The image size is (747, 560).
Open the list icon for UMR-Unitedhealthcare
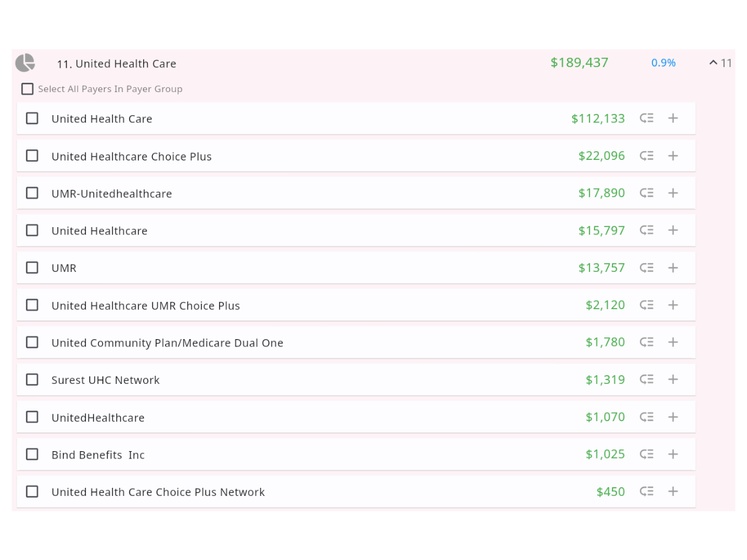coord(647,193)
